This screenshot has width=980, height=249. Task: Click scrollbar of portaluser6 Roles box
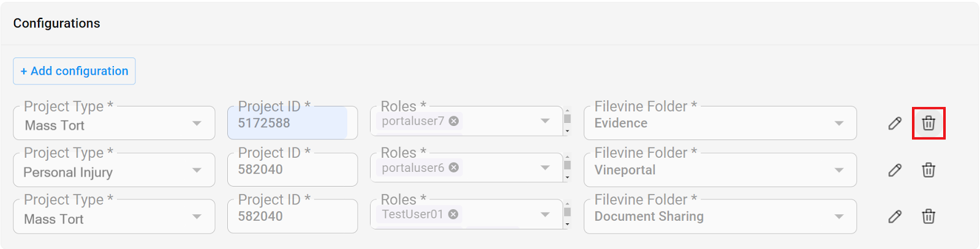[567, 168]
